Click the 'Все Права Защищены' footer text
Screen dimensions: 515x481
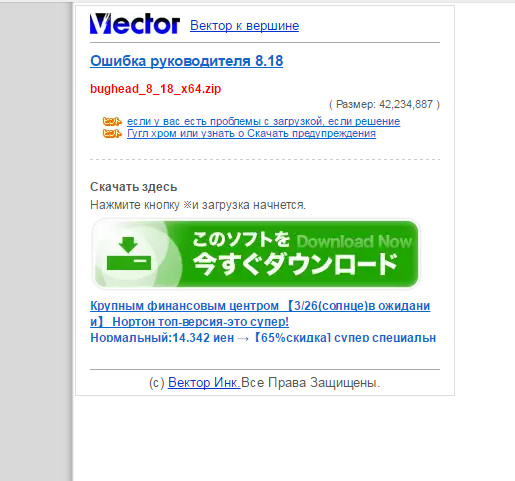(x=310, y=382)
